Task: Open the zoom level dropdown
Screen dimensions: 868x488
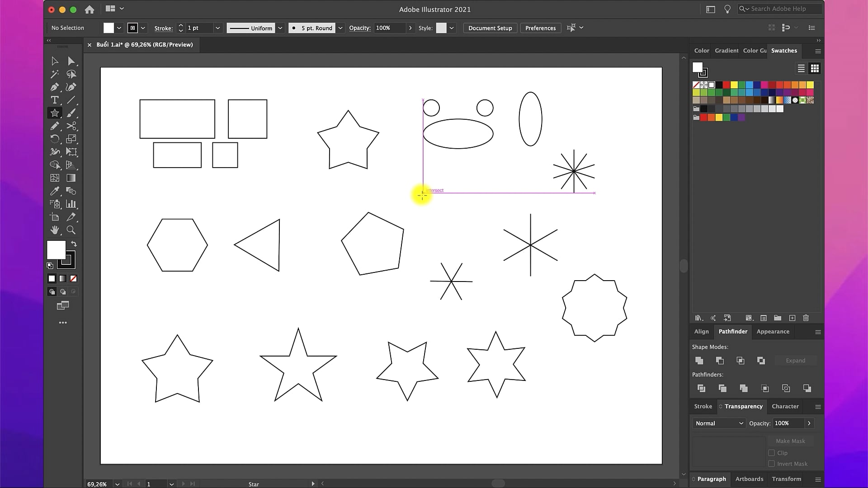Action: click(118, 484)
